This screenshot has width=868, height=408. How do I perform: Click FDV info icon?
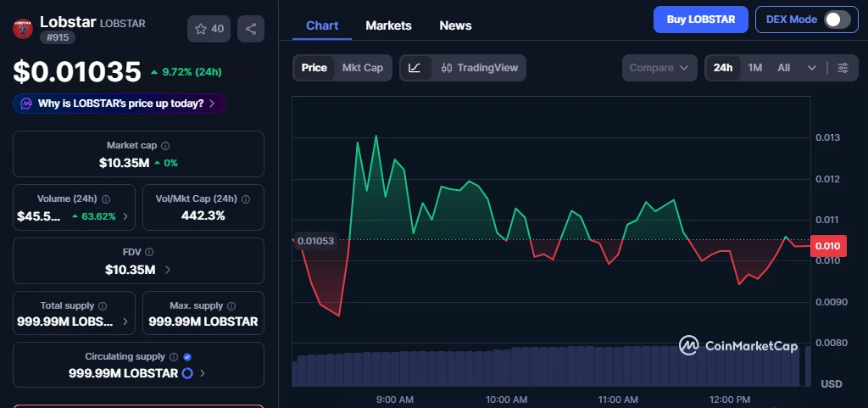coord(149,252)
